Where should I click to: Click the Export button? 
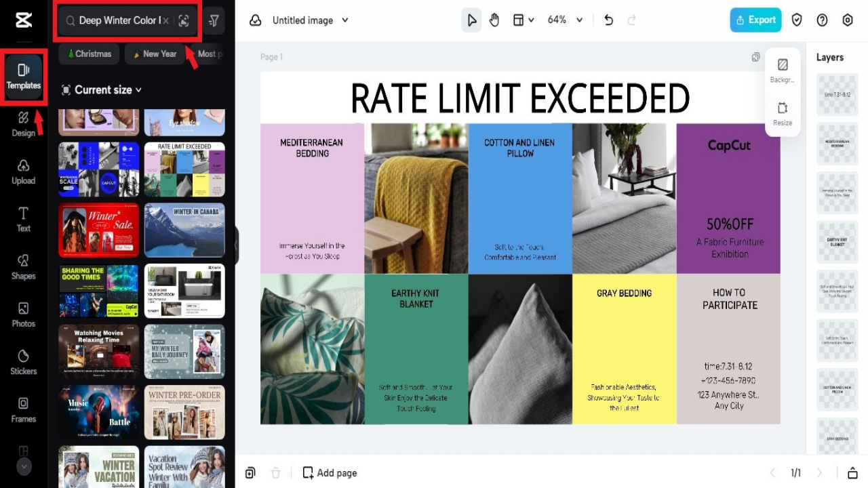click(755, 20)
